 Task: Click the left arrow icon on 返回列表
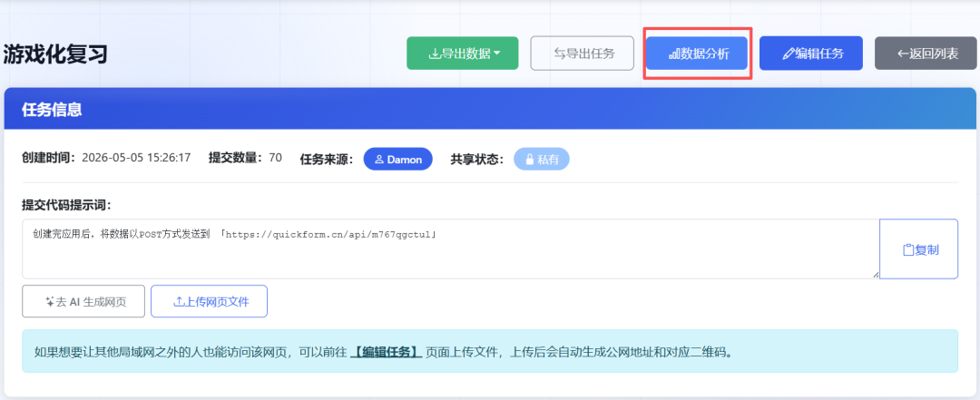(903, 54)
